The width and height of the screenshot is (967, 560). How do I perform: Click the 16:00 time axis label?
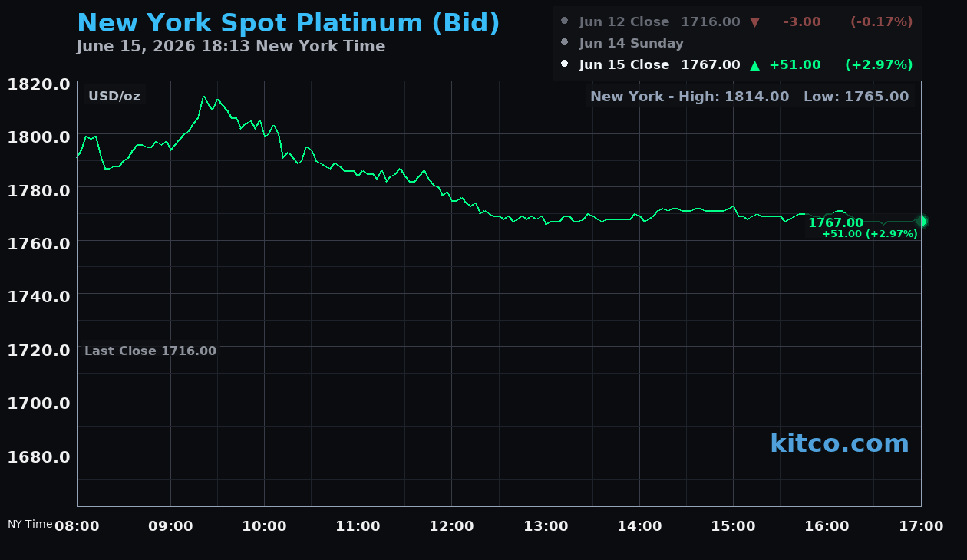pyautogui.click(x=827, y=526)
